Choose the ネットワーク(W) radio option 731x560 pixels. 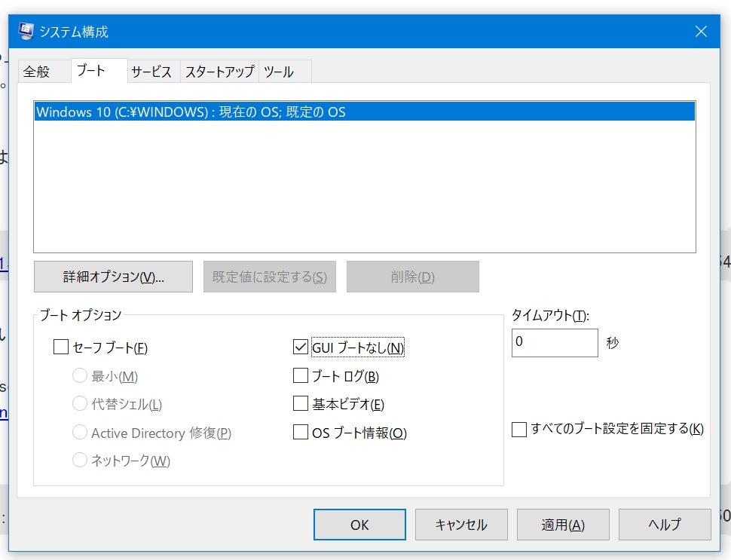tap(80, 461)
